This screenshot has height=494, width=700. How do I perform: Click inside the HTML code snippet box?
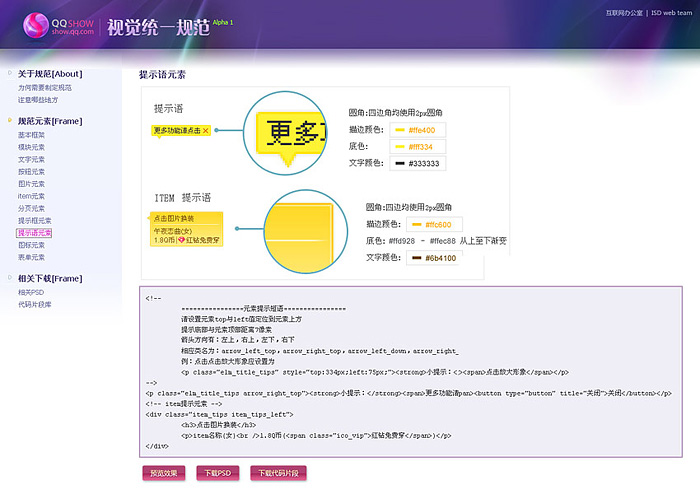[410, 370]
